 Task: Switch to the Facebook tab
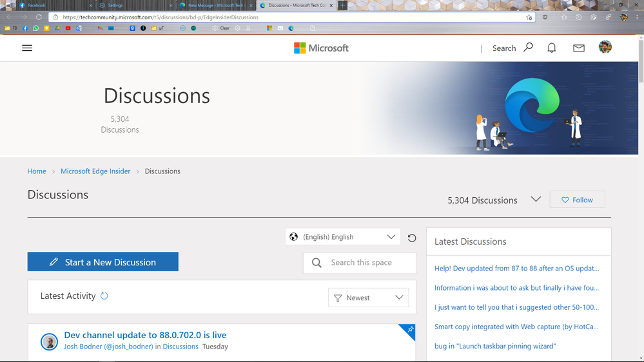pos(55,5)
